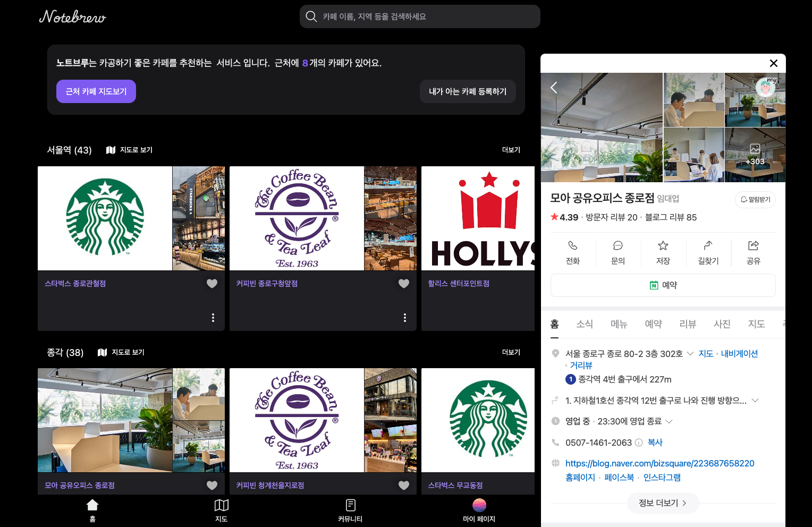812x527 pixels.
Task: Switch to the detail panel 지도 tab
Action: click(757, 324)
